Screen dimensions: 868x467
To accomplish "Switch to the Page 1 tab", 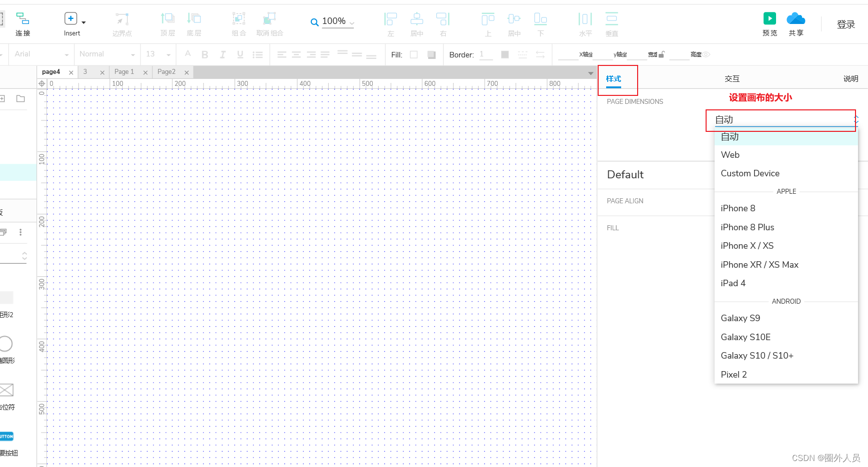I will coord(124,72).
